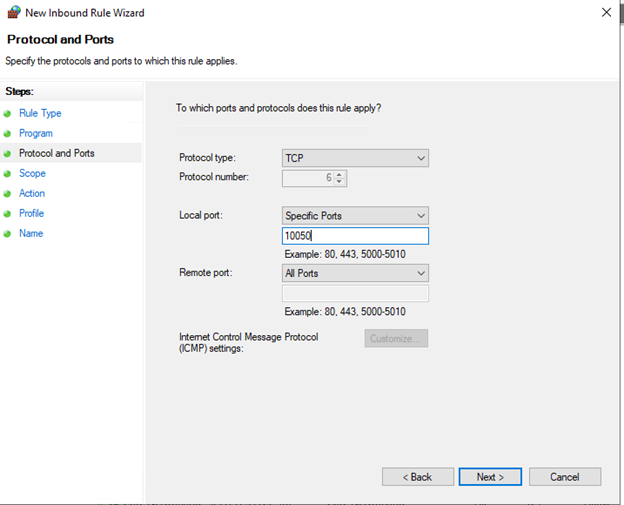Screen dimensions: 624x505
Task: Go to the Rule Type step
Action: (x=40, y=113)
